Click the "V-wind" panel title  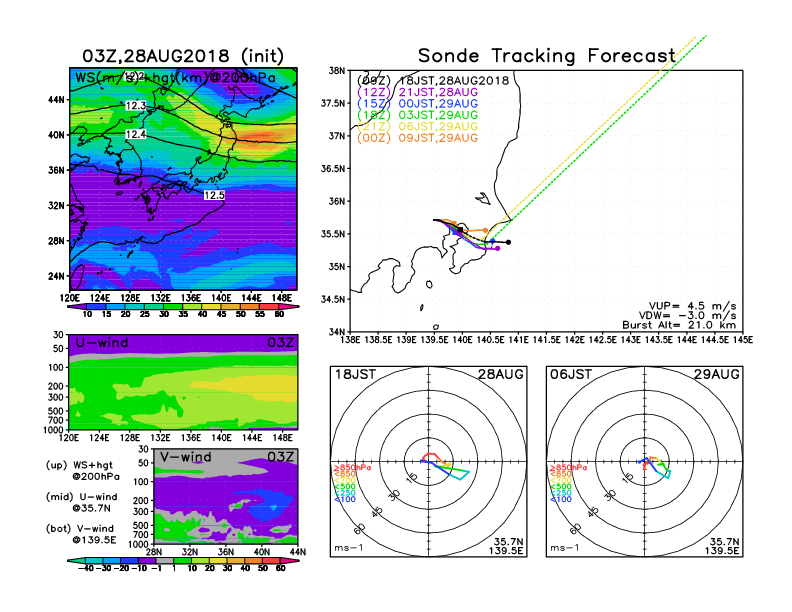pyautogui.click(x=186, y=457)
